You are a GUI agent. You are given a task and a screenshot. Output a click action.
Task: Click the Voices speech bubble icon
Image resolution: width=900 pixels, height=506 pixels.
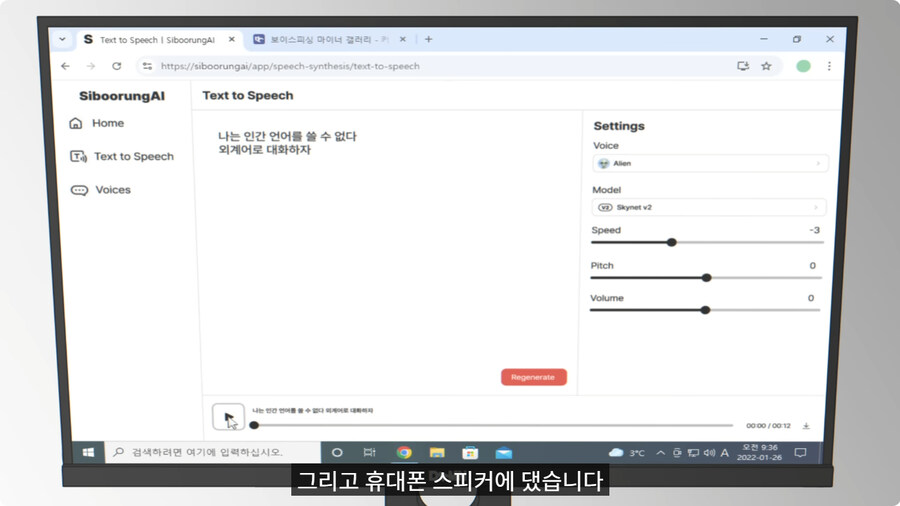pyautogui.click(x=79, y=190)
